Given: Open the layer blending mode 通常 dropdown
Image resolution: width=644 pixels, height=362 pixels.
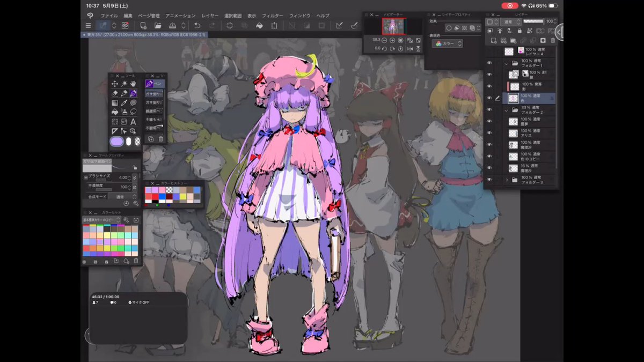Looking at the screenshot, I should [x=510, y=22].
